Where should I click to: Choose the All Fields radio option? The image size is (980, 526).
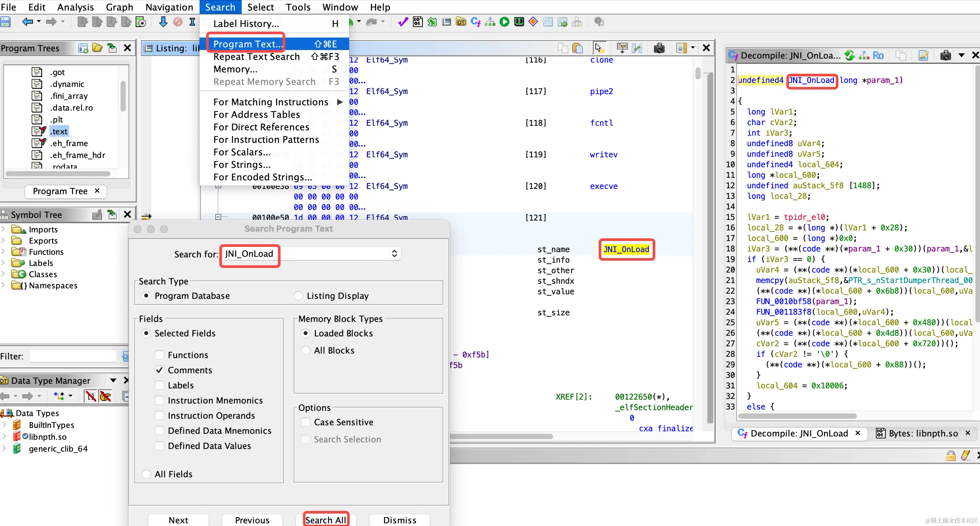point(146,474)
